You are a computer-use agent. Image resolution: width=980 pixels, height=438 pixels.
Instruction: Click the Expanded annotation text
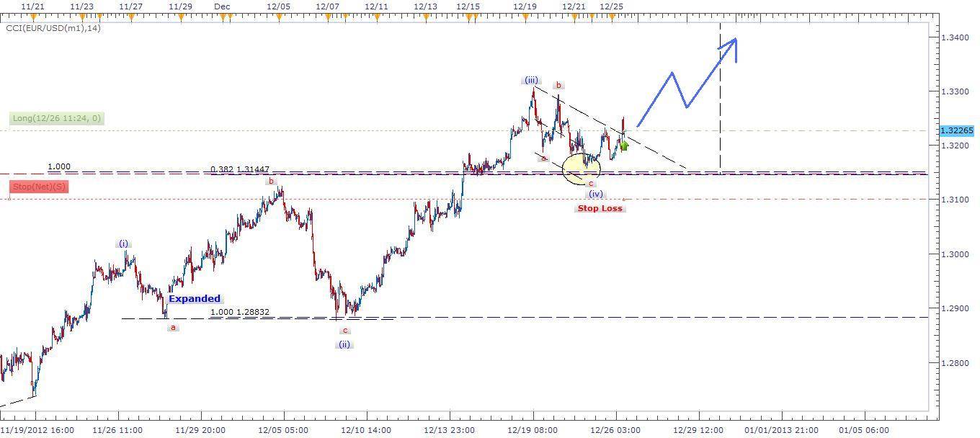coord(194,298)
